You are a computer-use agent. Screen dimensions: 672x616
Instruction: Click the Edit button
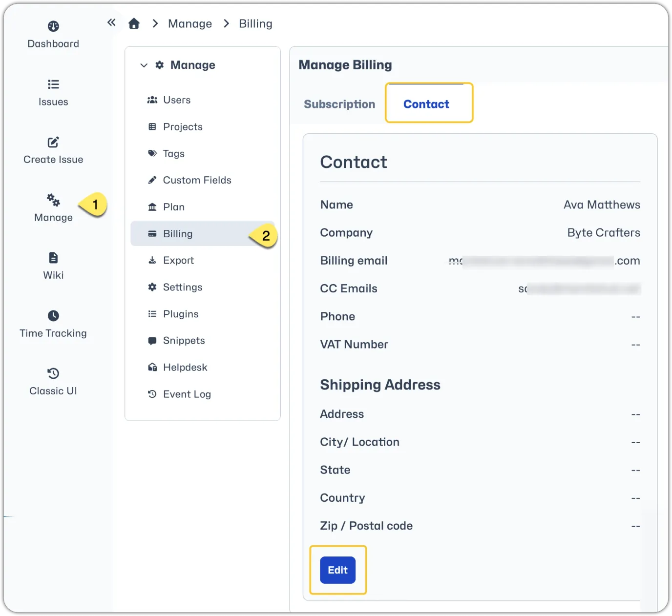[337, 570]
